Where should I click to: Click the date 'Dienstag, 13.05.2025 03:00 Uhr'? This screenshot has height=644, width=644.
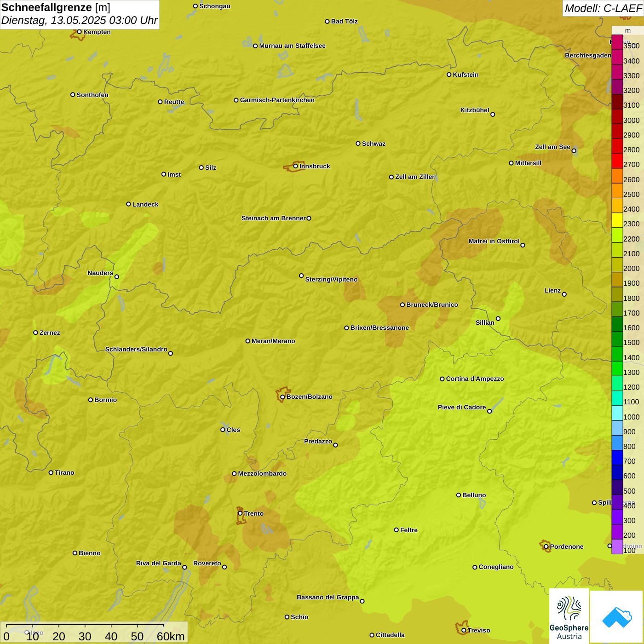tap(79, 21)
